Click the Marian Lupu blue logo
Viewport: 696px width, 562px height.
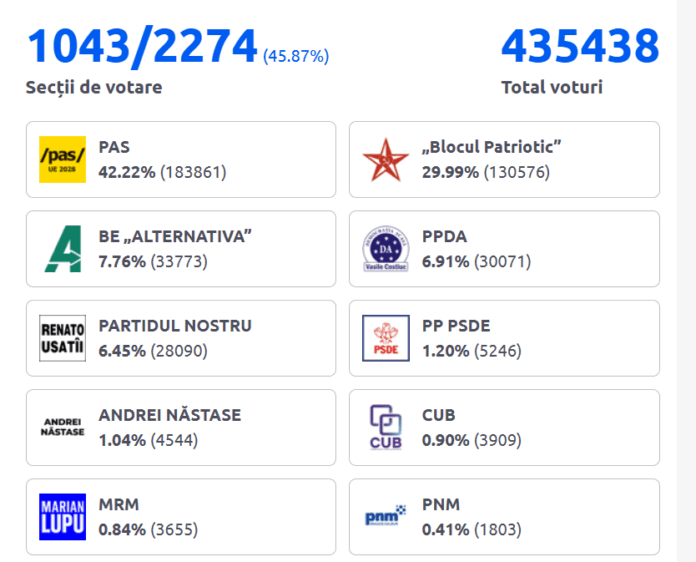click(62, 516)
